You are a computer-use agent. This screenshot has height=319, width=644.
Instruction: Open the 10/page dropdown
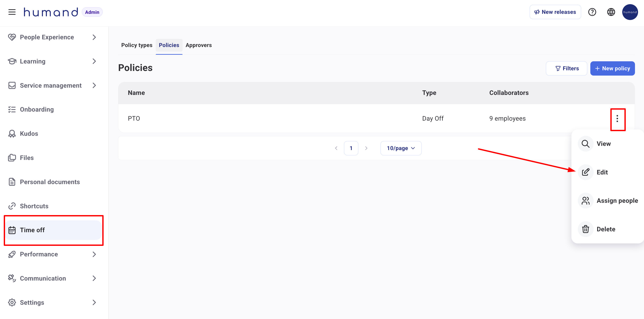(x=401, y=148)
